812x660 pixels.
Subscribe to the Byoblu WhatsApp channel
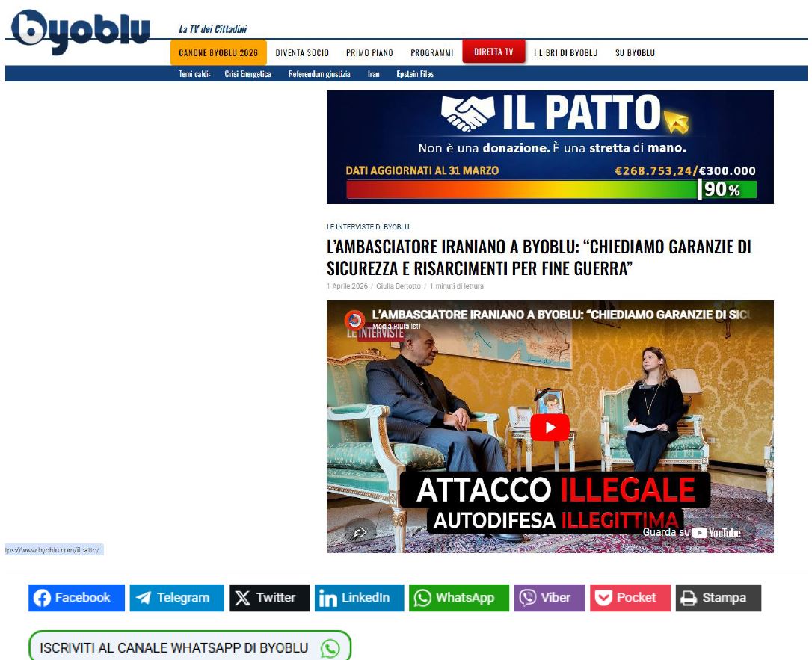[189, 647]
